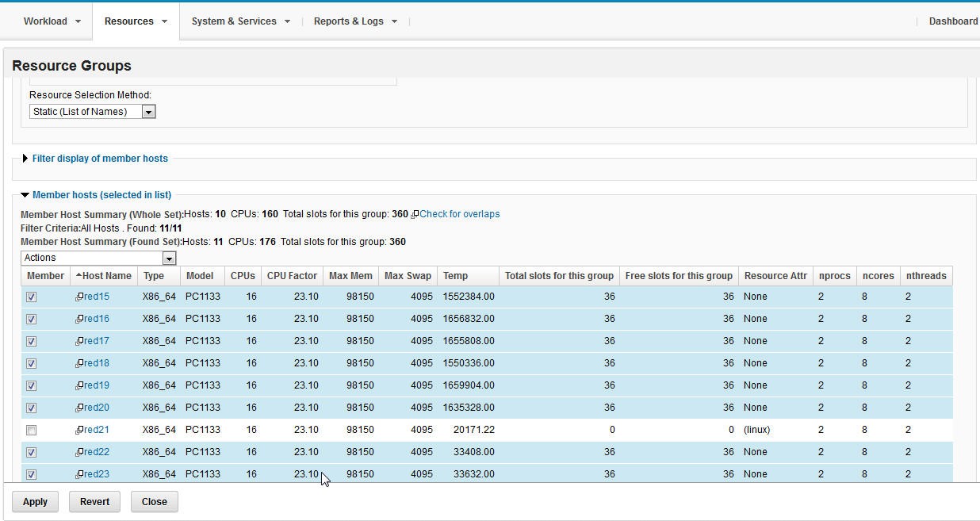The height and width of the screenshot is (521, 980).
Task: Uncheck the Member checkbox for red15
Action: tap(29, 297)
